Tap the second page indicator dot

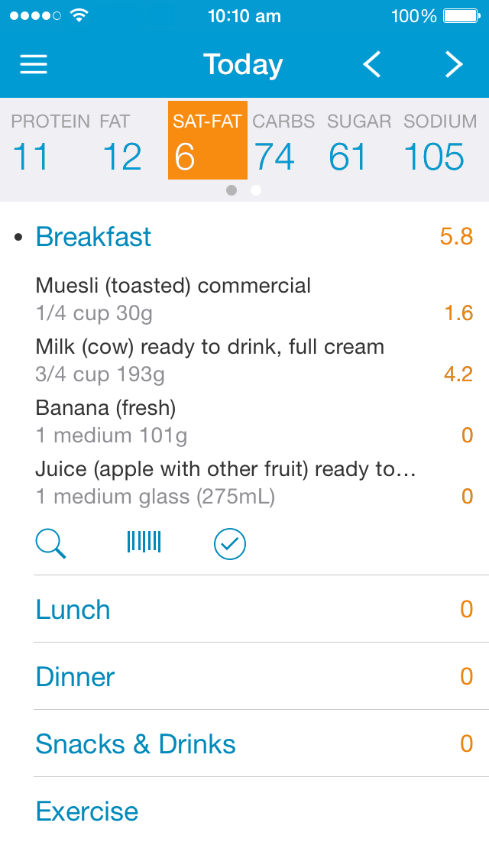[256, 190]
